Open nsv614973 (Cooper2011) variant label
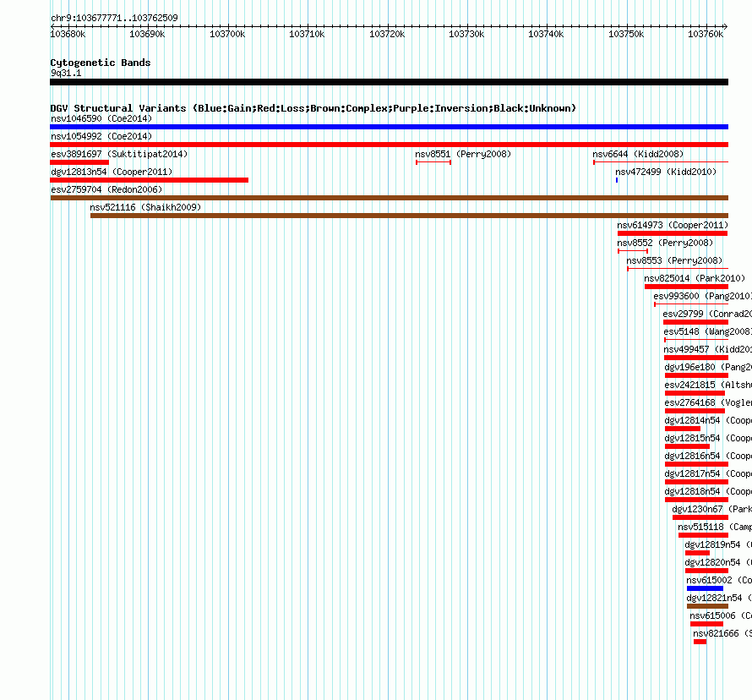752x700 pixels. click(673, 225)
